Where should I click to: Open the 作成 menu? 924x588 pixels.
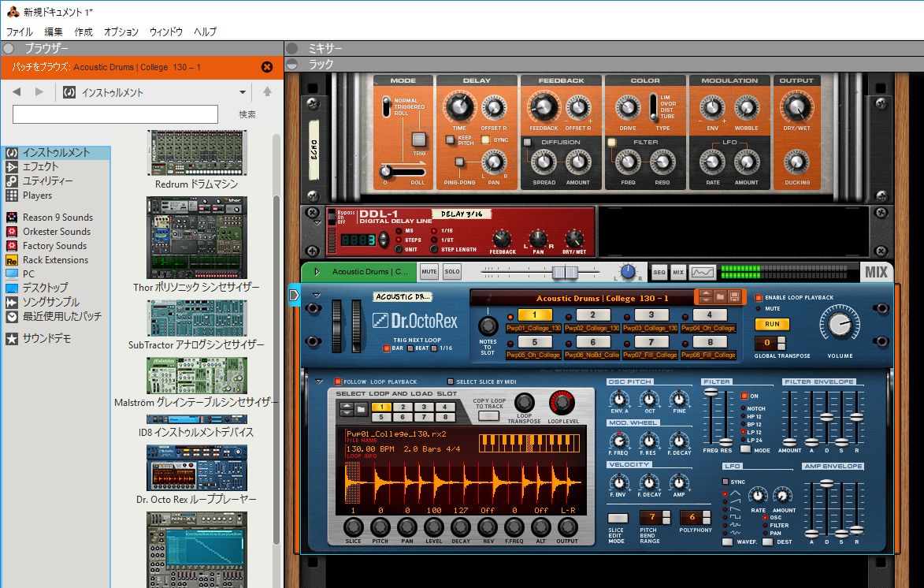(x=83, y=32)
